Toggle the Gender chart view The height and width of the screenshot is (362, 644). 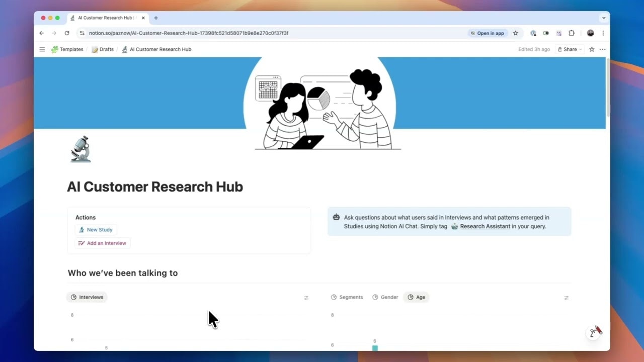point(385,297)
